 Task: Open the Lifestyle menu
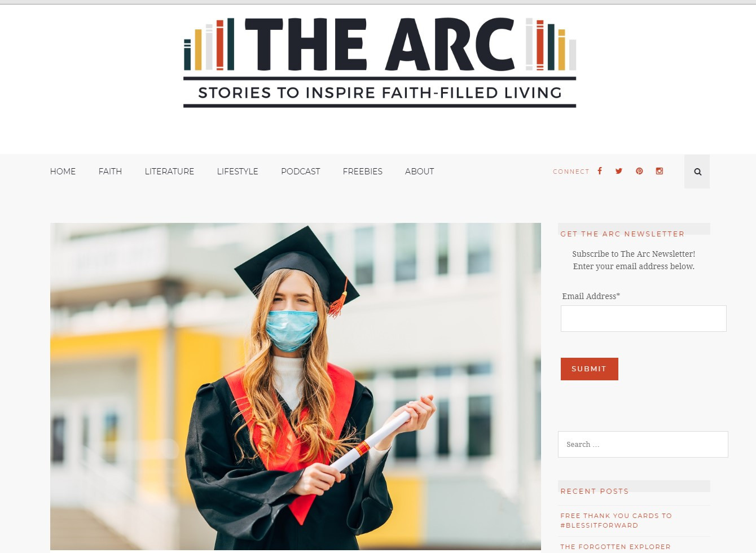click(238, 172)
